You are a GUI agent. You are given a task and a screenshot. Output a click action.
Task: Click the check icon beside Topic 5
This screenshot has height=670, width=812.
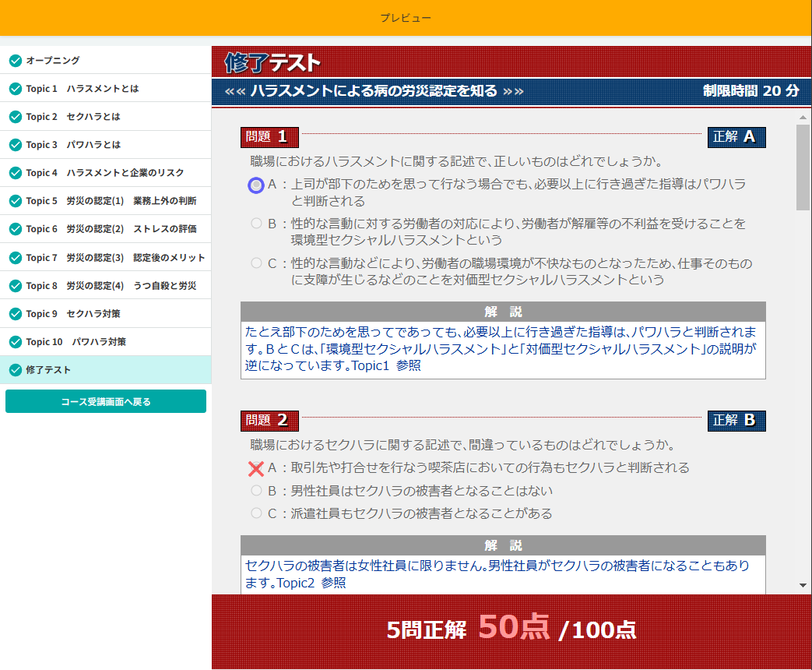coord(16,200)
